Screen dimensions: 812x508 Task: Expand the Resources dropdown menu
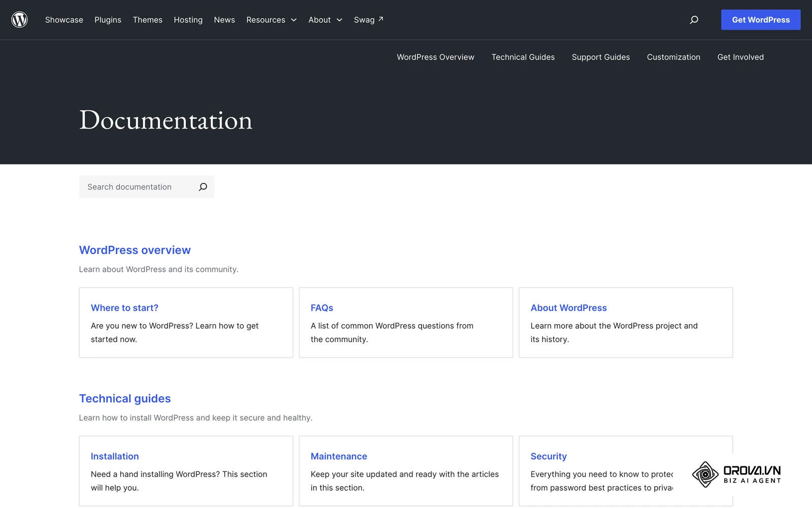272,20
